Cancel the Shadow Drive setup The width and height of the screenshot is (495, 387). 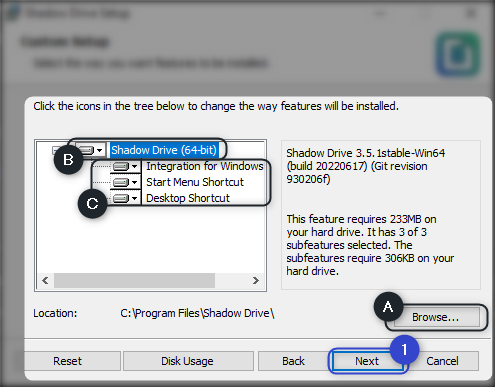tap(442, 361)
